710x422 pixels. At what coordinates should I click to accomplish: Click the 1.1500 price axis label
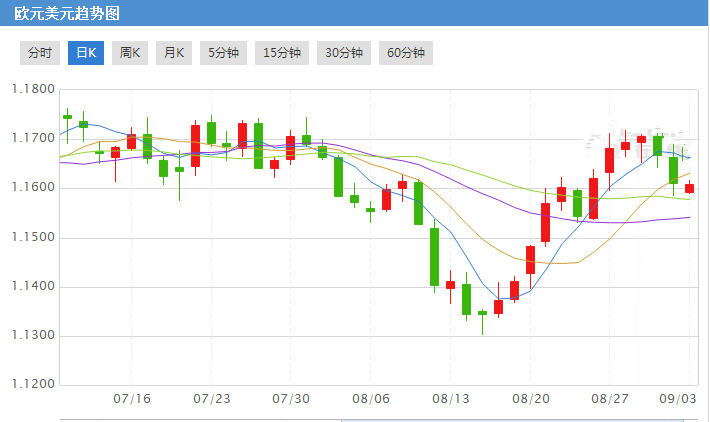tap(32, 238)
